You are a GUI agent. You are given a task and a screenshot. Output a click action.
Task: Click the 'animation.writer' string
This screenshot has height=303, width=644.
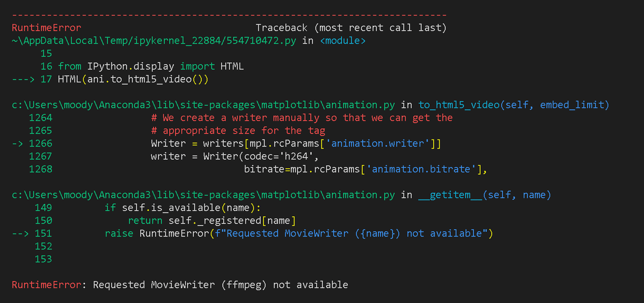click(377, 143)
